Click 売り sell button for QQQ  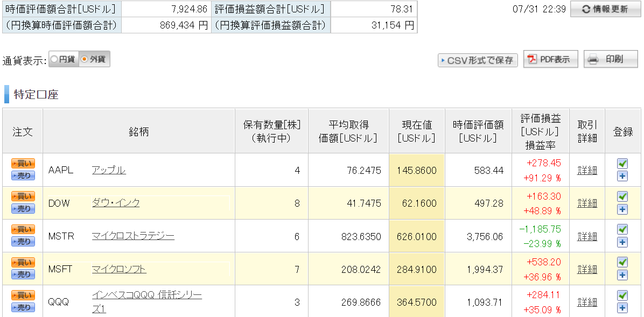tap(23, 307)
